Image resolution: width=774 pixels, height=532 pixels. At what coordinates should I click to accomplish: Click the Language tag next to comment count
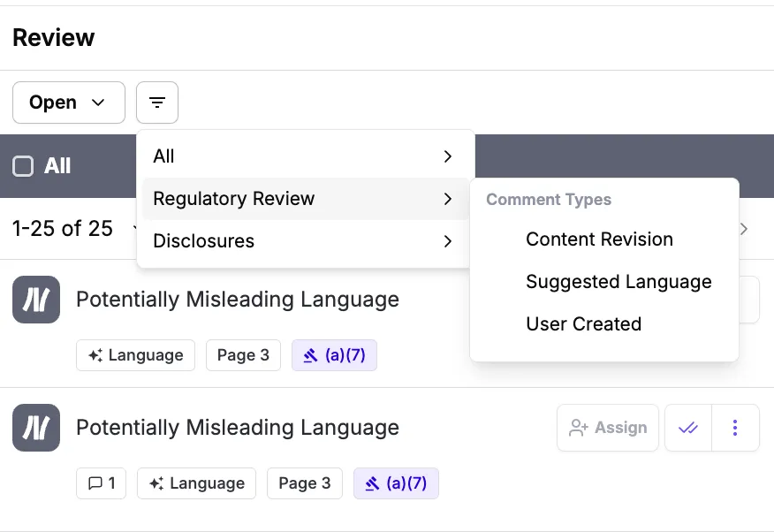pyautogui.click(x=196, y=483)
